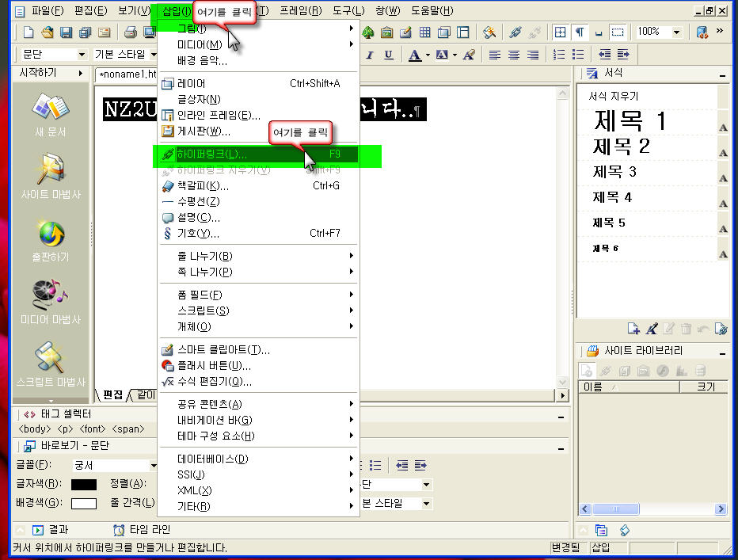Click the 이름 column header
Screen dimensions: 738x560
tap(629, 387)
